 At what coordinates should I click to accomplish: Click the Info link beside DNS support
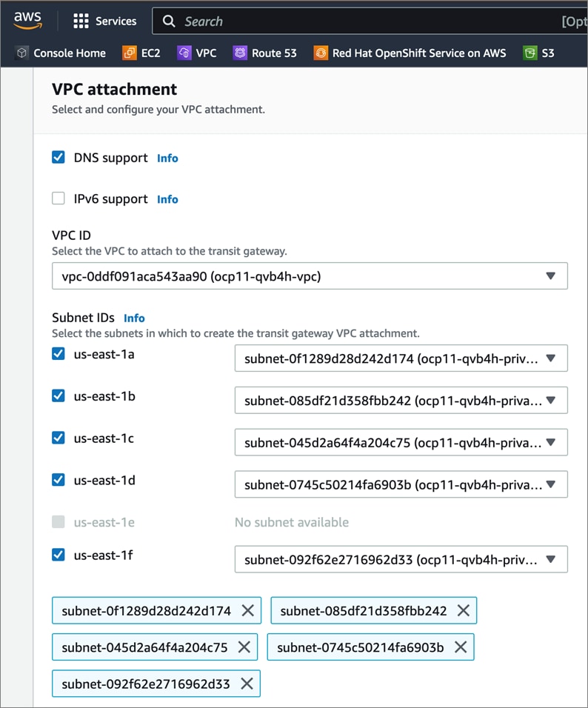coord(167,158)
